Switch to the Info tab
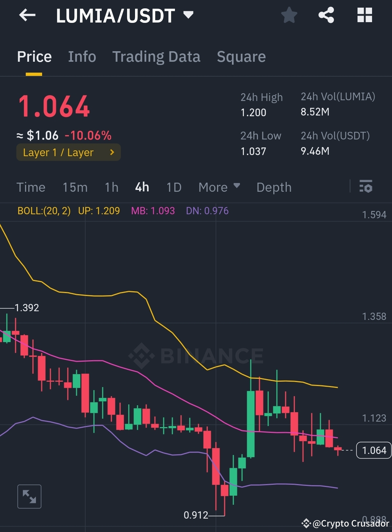Screen dimensions: 392x532 [x=82, y=57]
